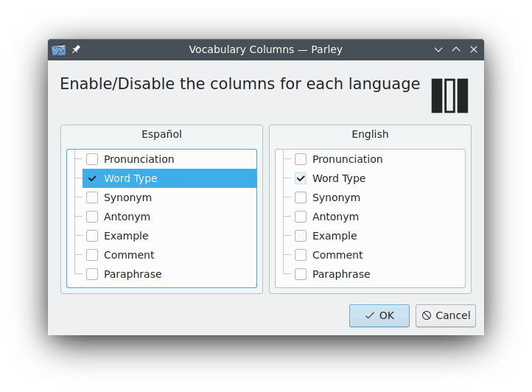Click the Parley app icon in title bar
The width and height of the screenshot is (532, 392).
[x=59, y=49]
